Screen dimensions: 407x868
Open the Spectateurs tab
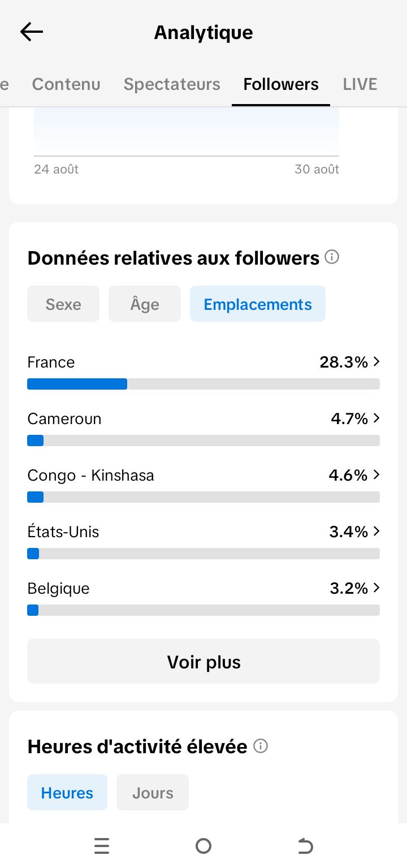[172, 84]
